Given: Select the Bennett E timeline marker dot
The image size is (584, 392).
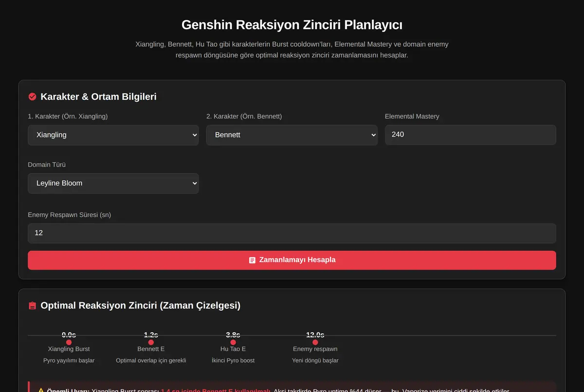Looking at the screenshot, I should pos(151,342).
